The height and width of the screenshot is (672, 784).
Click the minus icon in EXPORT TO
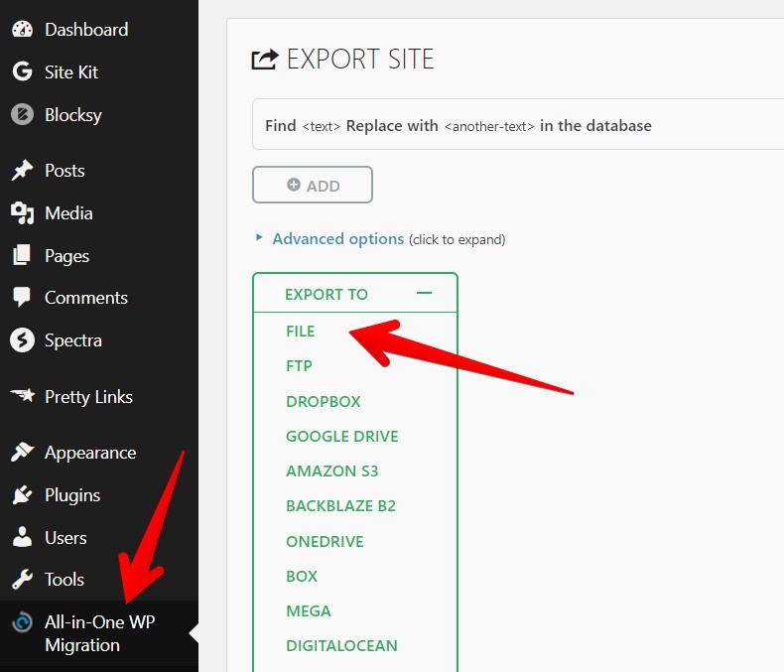pyautogui.click(x=424, y=293)
